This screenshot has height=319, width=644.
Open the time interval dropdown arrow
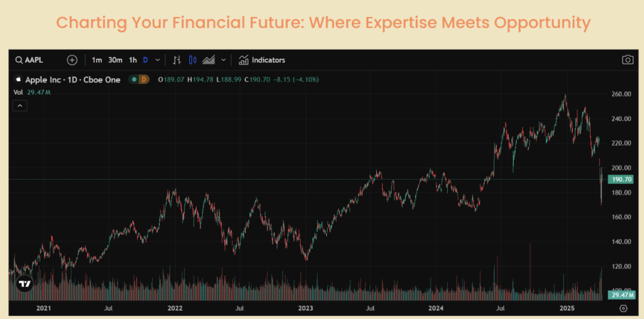(157, 60)
